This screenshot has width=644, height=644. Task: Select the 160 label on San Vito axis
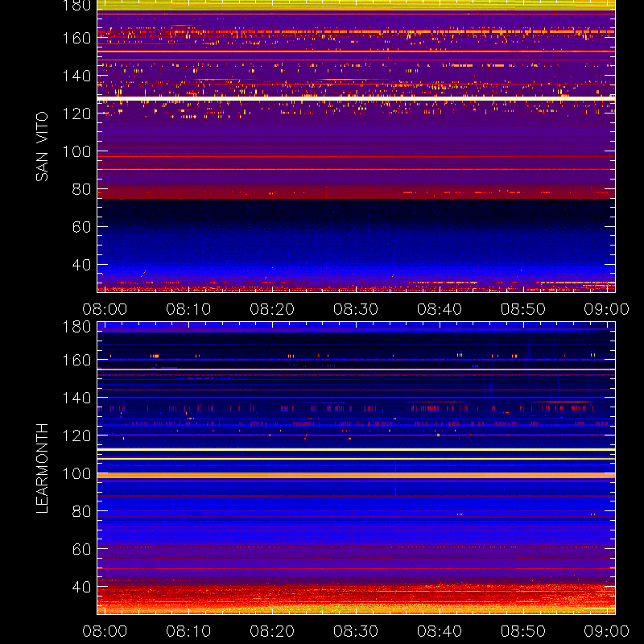coord(76,38)
